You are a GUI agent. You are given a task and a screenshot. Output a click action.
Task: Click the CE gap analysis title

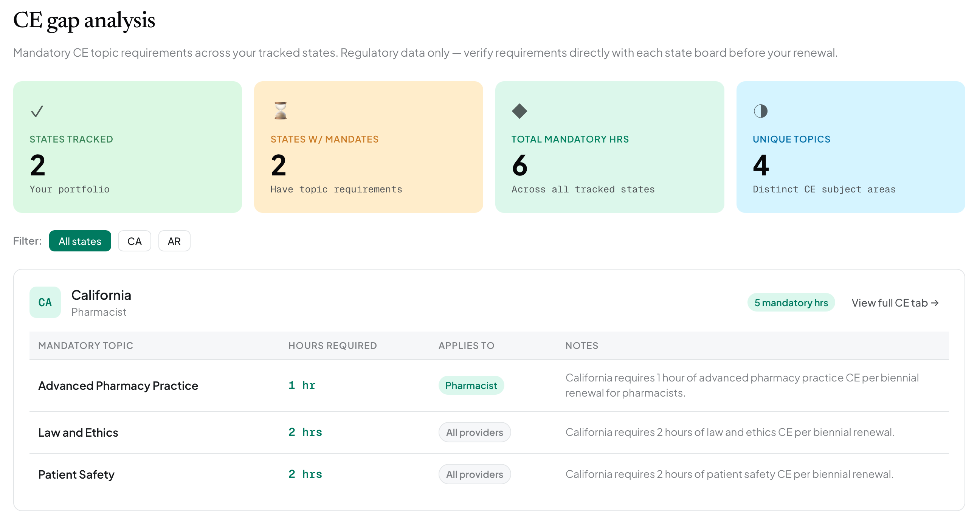pos(84,20)
